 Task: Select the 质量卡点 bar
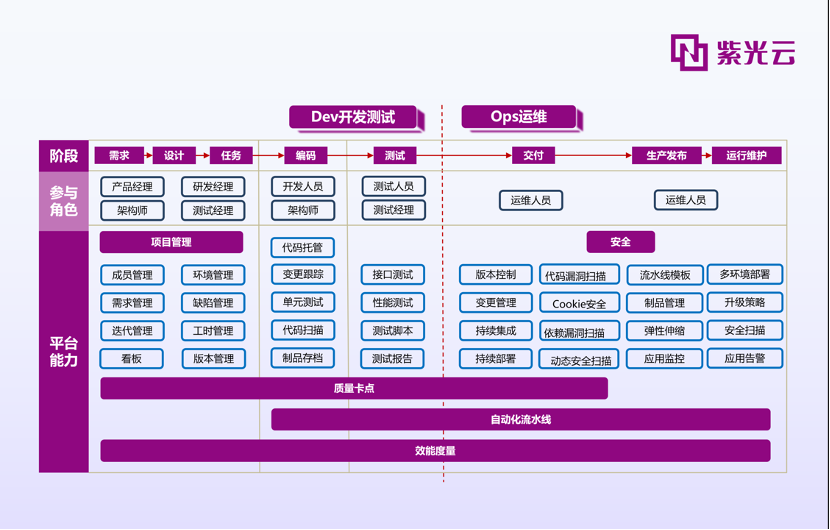tap(354, 388)
